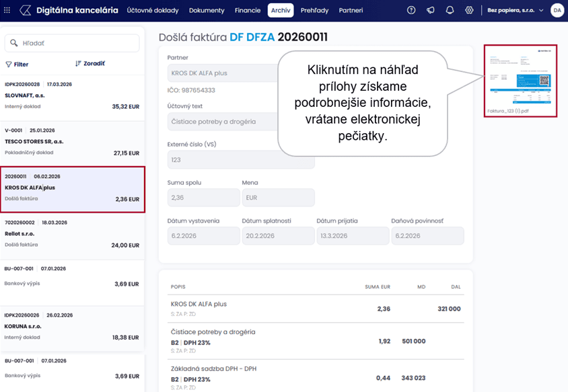This screenshot has width=568, height=392.
Task: Open the Prehľady menu tab
Action: (316, 10)
